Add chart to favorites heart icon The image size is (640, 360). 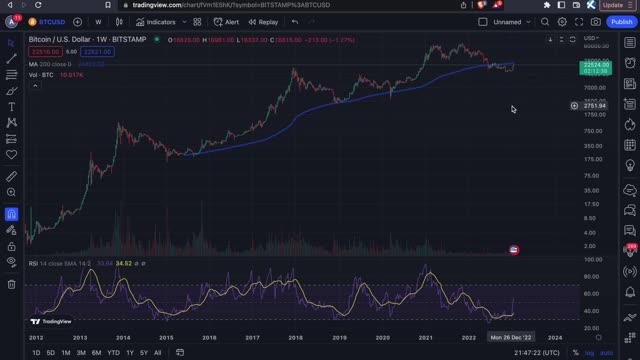pyautogui.click(x=11, y=155)
